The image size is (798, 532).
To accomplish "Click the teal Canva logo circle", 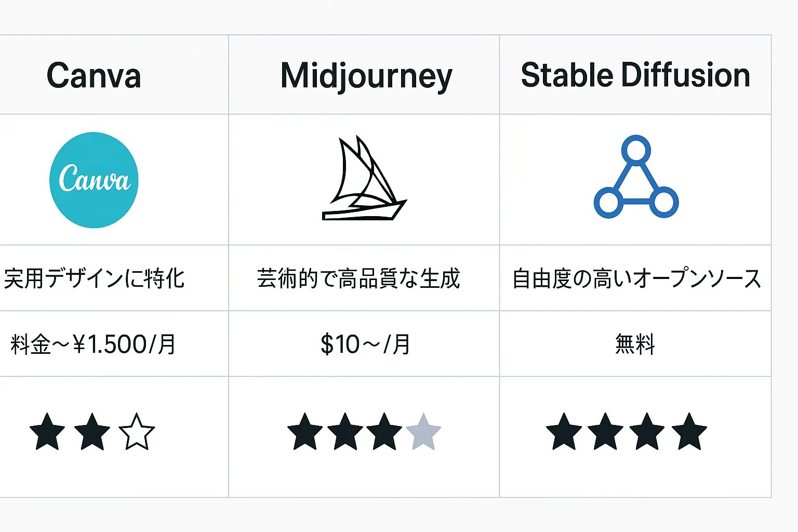I will coord(94,180).
